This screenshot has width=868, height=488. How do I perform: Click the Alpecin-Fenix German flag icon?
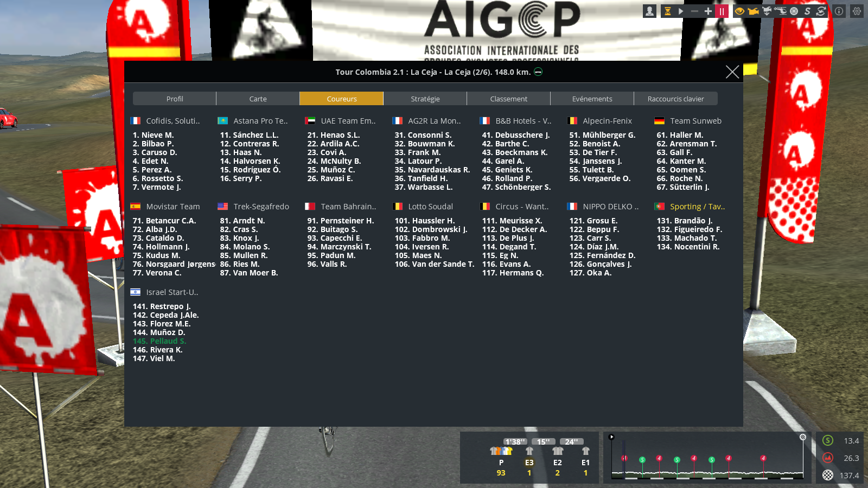572,121
